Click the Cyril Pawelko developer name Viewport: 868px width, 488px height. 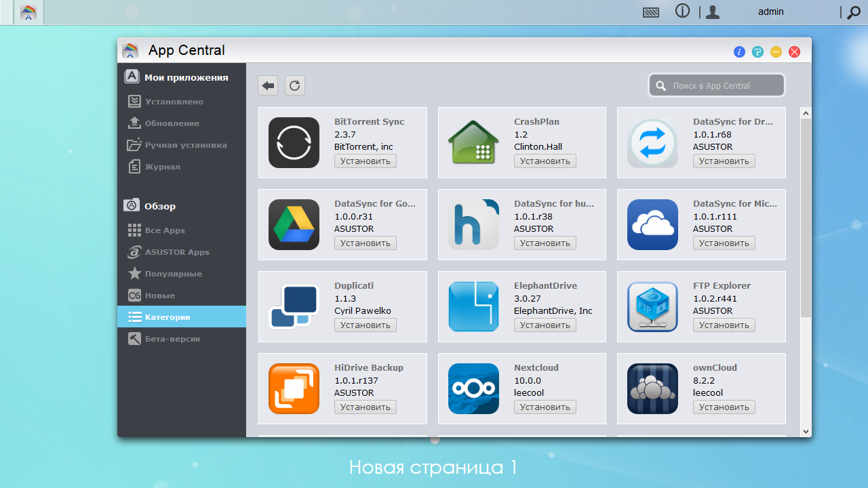point(363,311)
